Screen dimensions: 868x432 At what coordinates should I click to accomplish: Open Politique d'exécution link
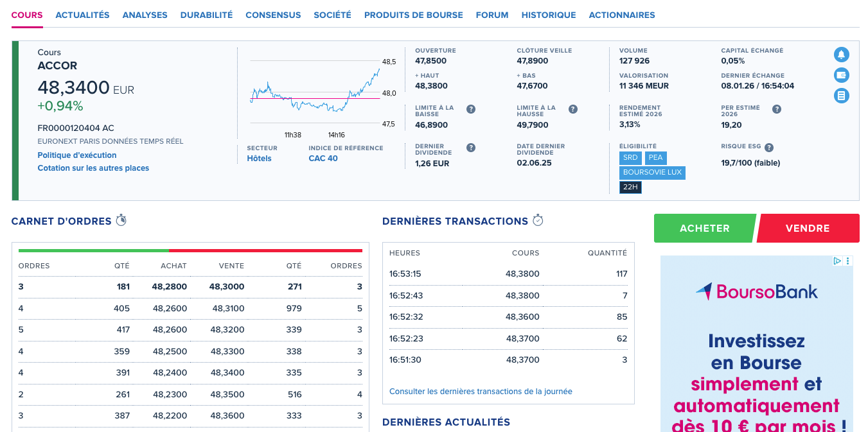pos(77,155)
